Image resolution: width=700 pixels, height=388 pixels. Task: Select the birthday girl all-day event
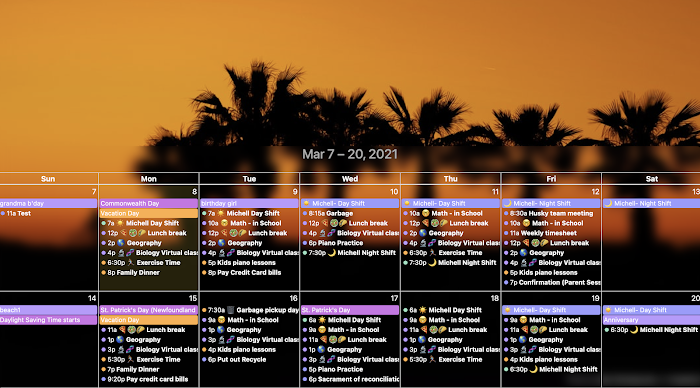tap(249, 203)
